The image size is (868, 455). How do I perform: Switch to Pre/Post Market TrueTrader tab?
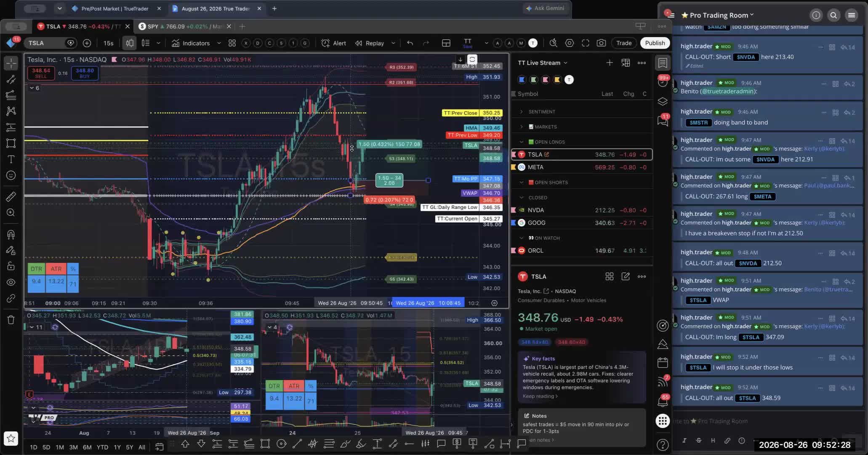[114, 8]
